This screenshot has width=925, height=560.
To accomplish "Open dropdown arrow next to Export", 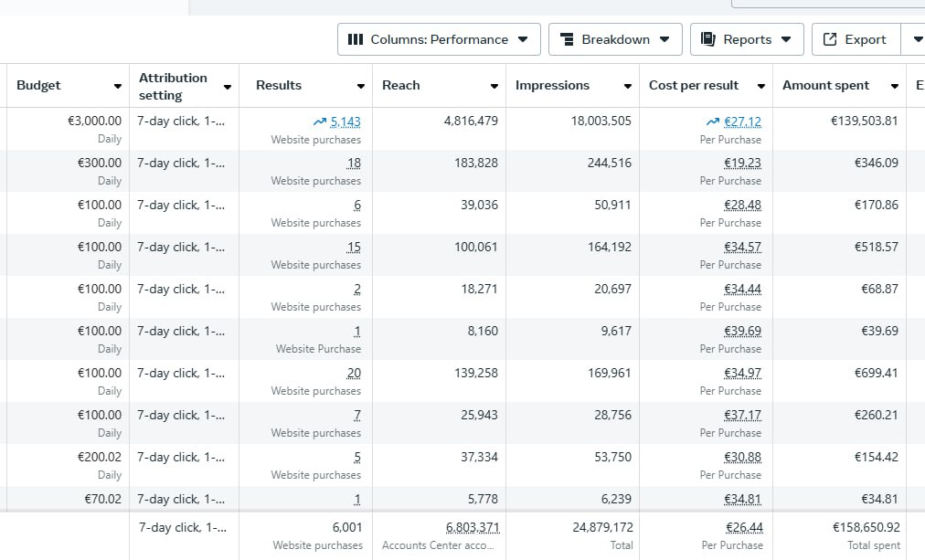I will tap(917, 39).
